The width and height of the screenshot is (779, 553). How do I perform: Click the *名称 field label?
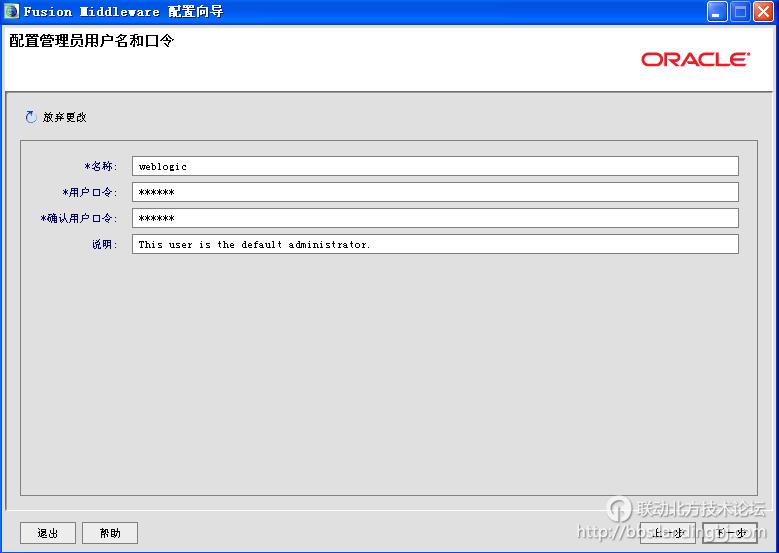click(x=100, y=166)
